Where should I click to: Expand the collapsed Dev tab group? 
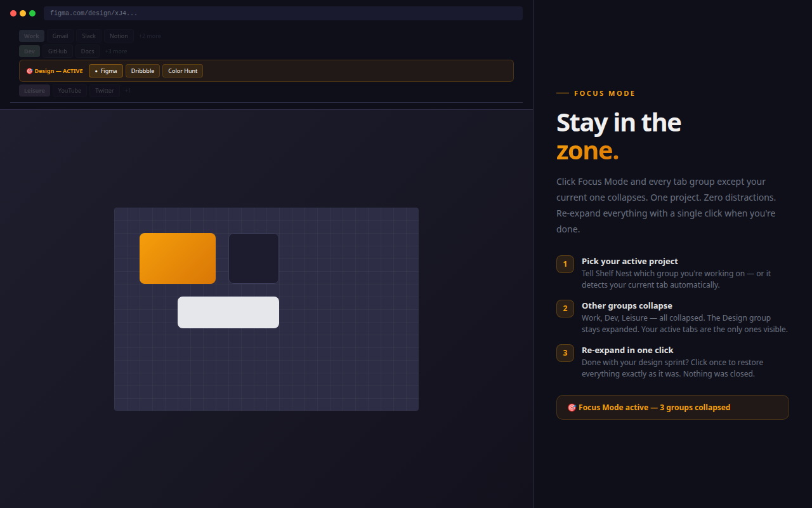30,51
